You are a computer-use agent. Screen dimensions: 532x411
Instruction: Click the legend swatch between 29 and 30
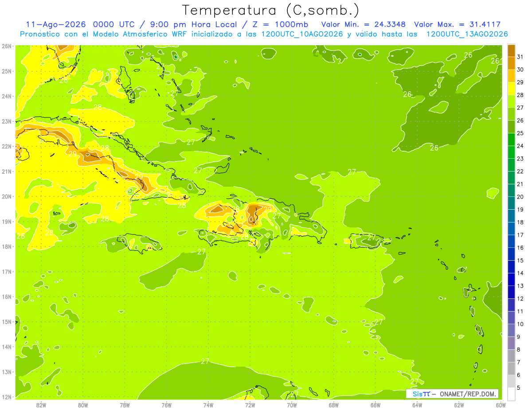tap(511, 76)
